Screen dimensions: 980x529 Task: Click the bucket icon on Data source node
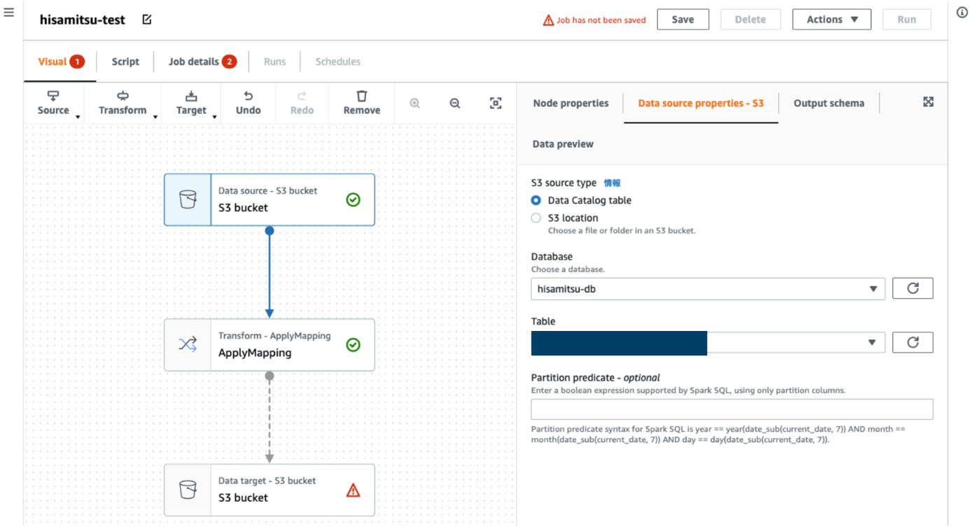click(188, 199)
